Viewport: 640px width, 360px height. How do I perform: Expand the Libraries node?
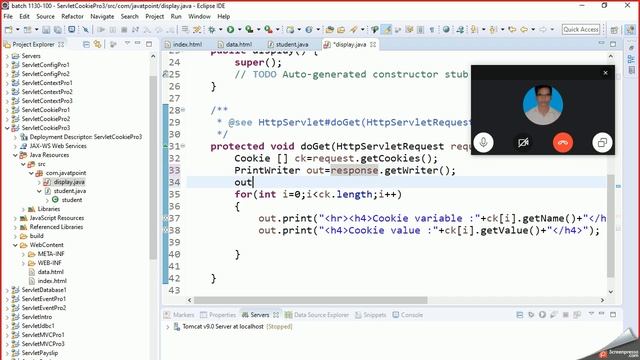click(x=23, y=209)
